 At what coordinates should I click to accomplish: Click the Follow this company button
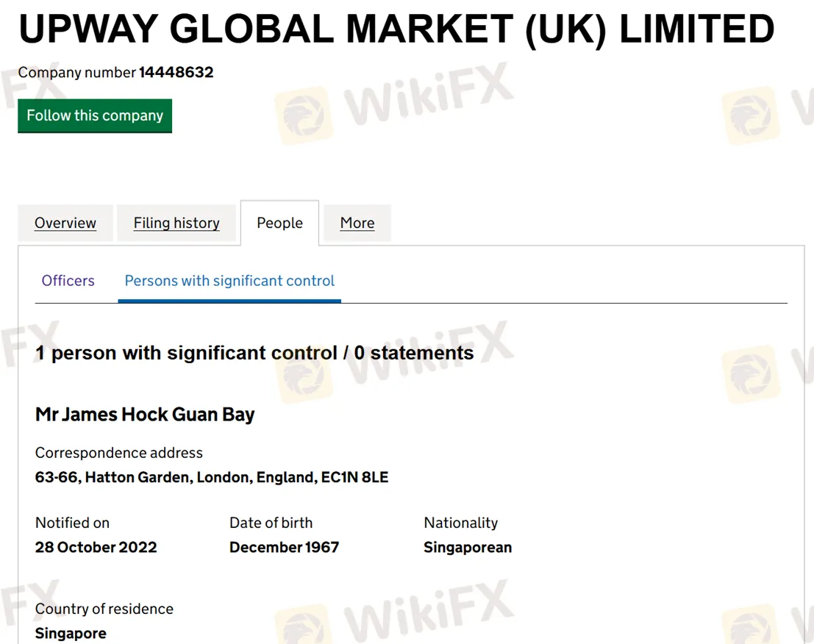point(95,115)
